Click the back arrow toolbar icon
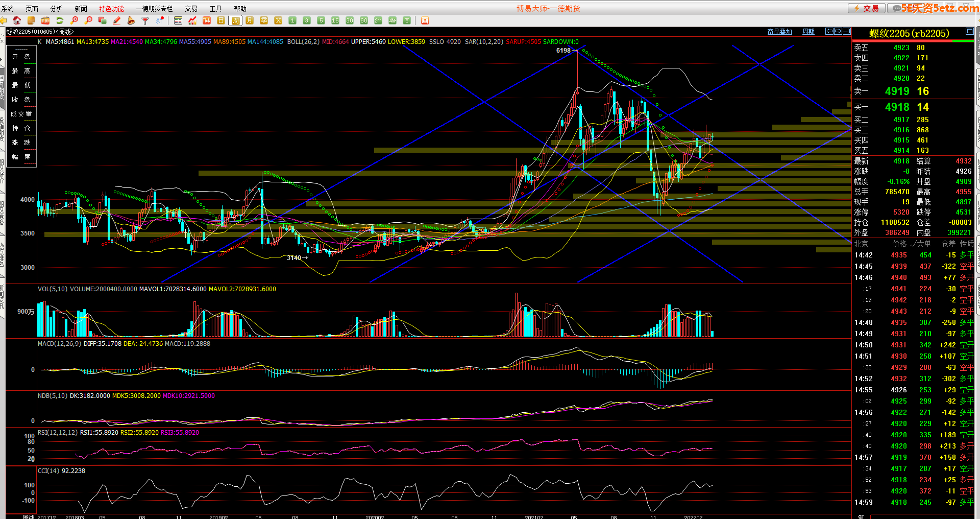The image size is (980, 519). point(4,20)
